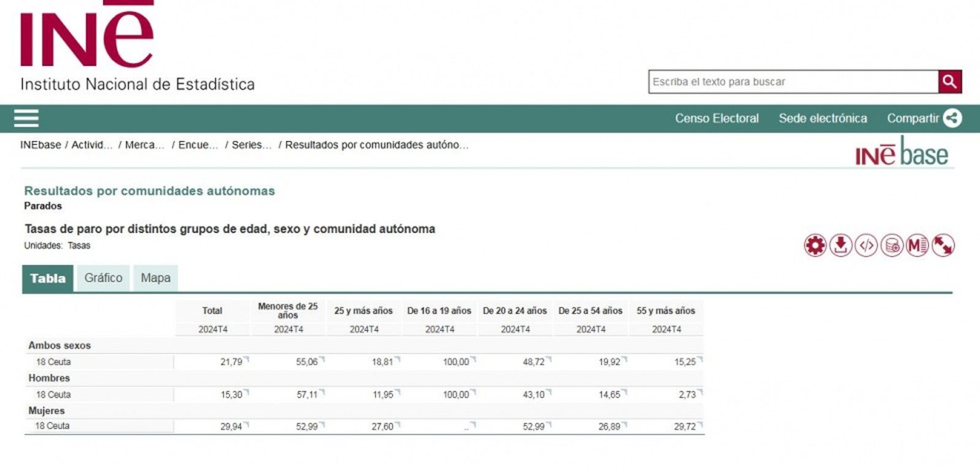The image size is (980, 469).
Task: Open the embed code icon
Action: 866,246
